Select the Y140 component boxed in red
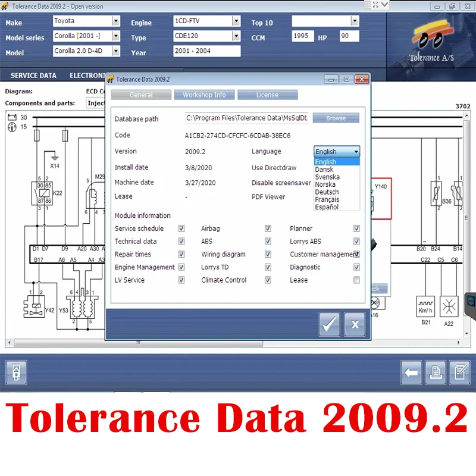This screenshot has width=476, height=476. click(x=381, y=198)
